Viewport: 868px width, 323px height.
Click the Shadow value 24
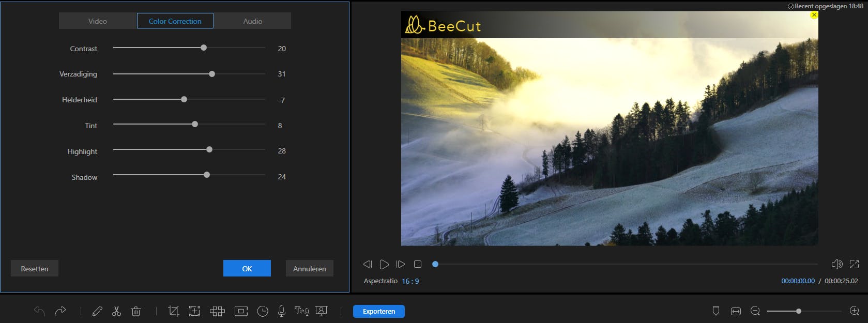point(282,177)
